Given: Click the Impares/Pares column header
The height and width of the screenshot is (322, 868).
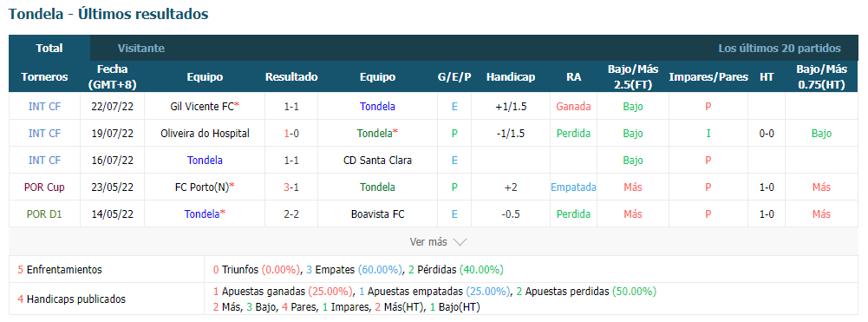Looking at the screenshot, I should (x=708, y=77).
